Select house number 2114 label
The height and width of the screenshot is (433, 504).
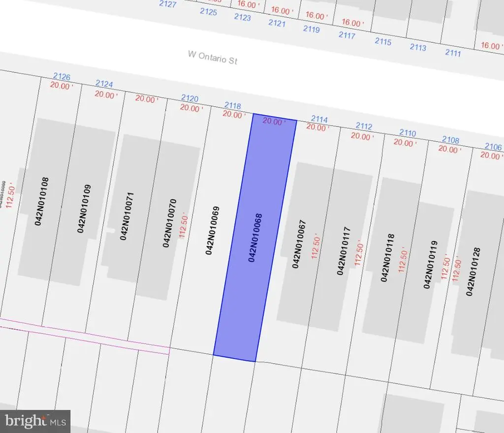[320, 119]
